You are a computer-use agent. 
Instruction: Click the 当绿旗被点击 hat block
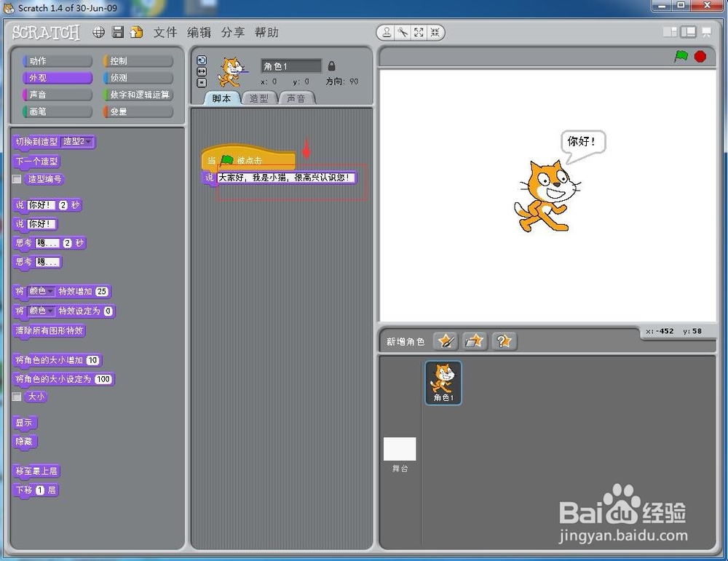click(x=248, y=158)
